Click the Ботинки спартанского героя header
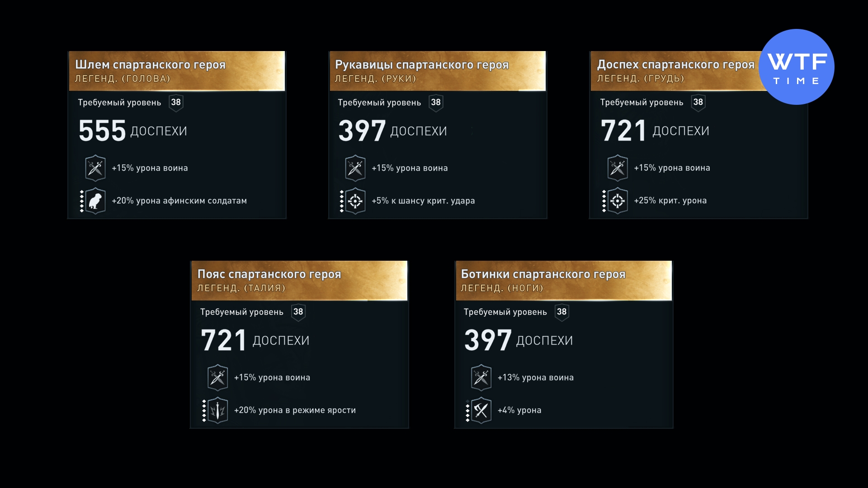 point(543,274)
